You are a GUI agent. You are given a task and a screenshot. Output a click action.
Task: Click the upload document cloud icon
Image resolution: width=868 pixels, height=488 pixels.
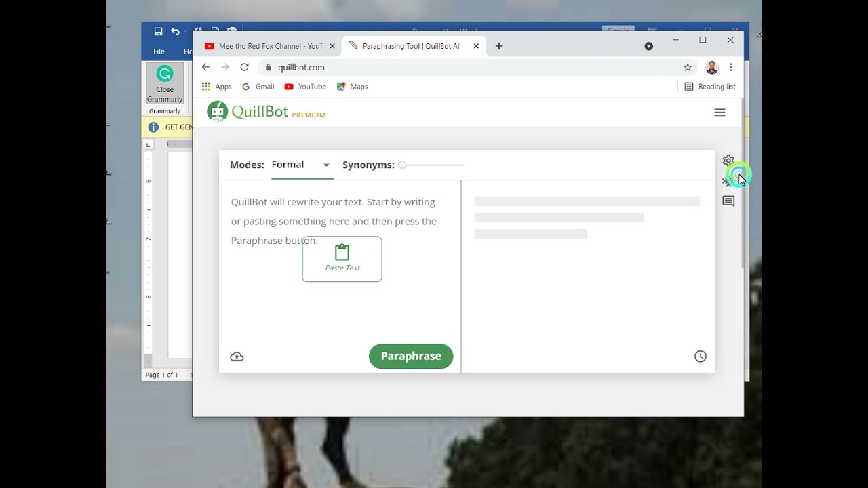click(237, 357)
